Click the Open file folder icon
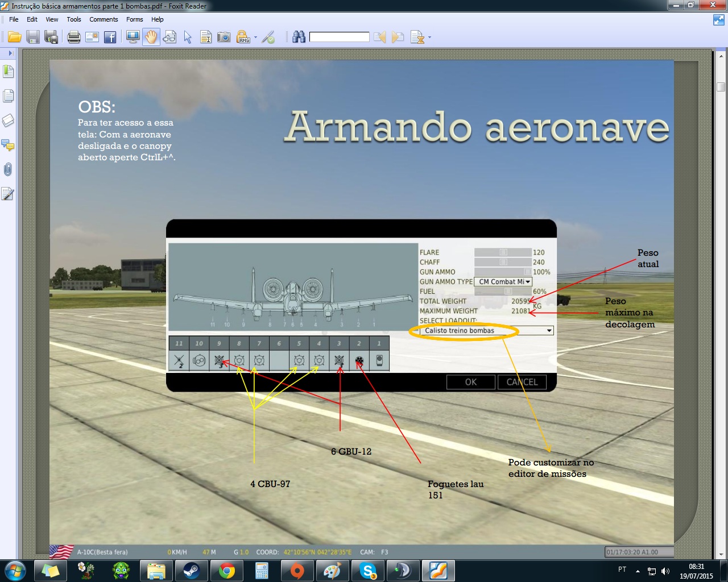The image size is (728, 582). [x=14, y=38]
